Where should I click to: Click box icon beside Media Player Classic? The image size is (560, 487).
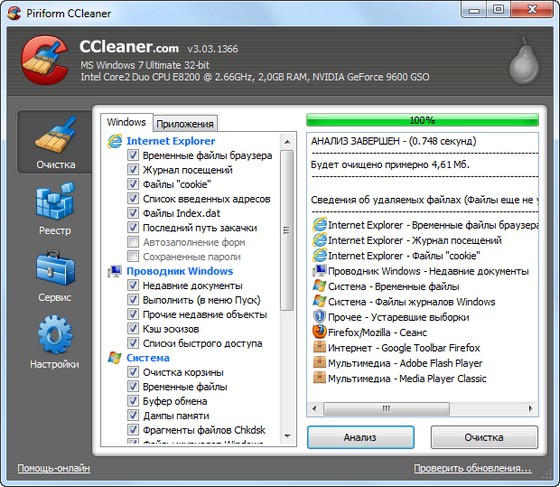(x=319, y=378)
